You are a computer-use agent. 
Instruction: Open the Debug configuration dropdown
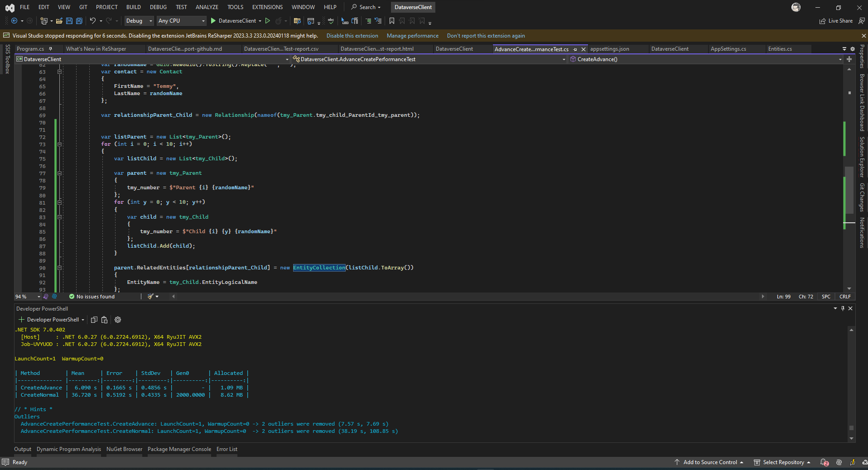click(x=139, y=21)
